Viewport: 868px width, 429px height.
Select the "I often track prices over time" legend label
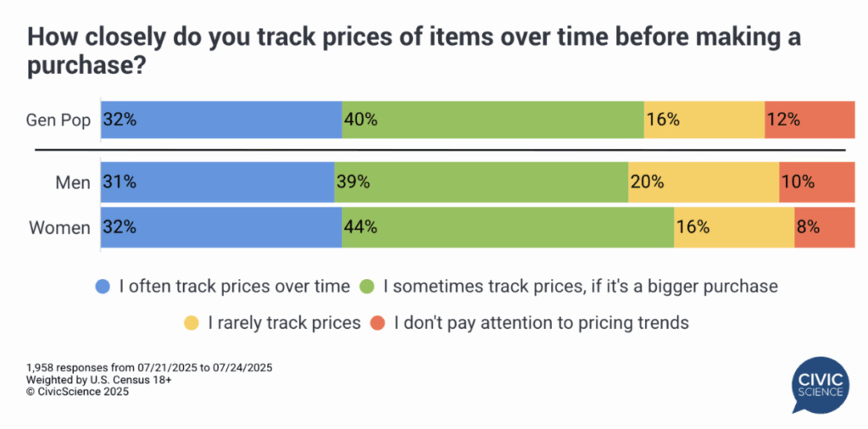(x=234, y=287)
